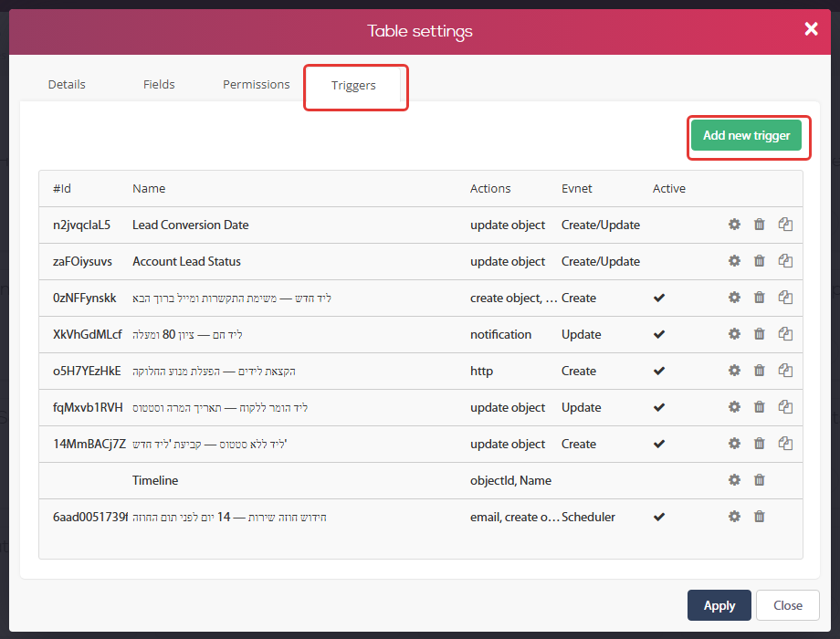Edit trigger 0zNFFynskk via its gear icon
Viewport: 840px width, 639px height.
point(734,298)
